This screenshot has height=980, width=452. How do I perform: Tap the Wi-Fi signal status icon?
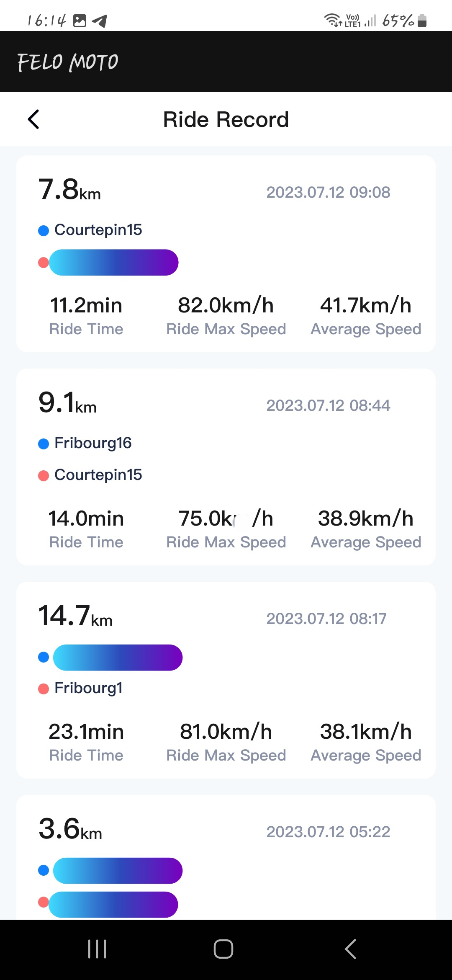coord(333,20)
